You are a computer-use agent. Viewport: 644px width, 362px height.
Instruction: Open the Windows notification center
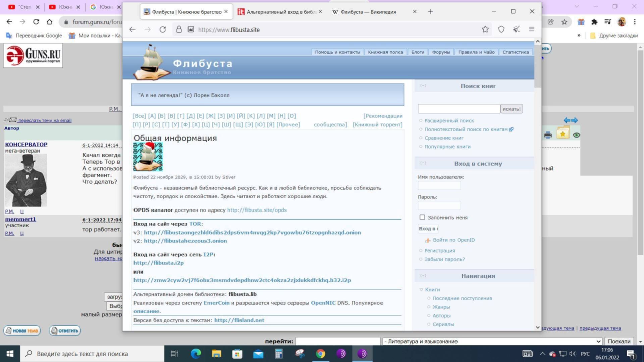631,354
